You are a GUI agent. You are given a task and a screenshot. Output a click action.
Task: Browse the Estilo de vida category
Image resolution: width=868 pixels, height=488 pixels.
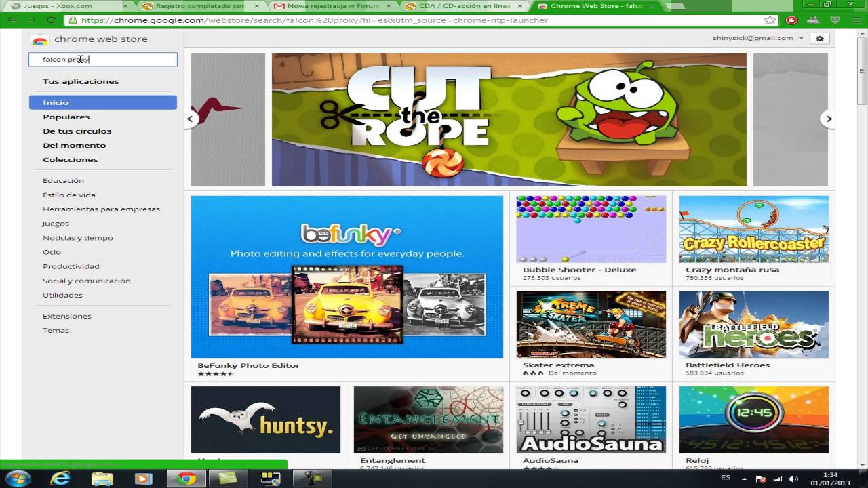click(69, 195)
